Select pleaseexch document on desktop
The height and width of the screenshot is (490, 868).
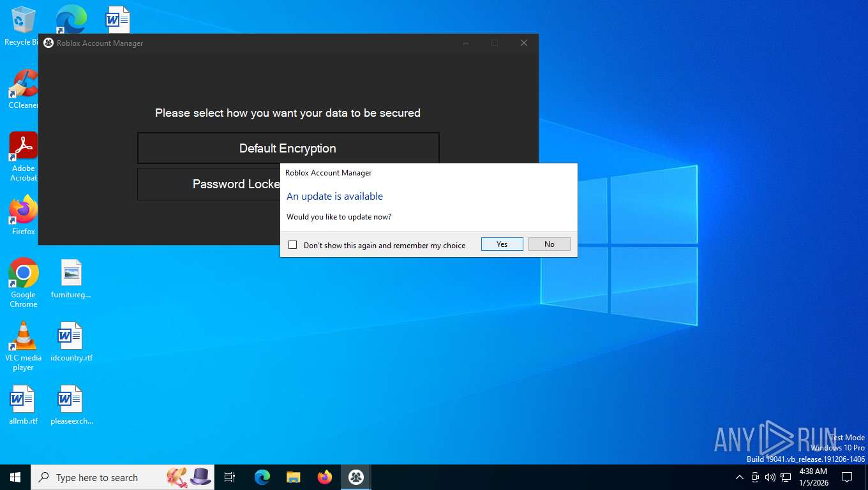[x=71, y=405]
